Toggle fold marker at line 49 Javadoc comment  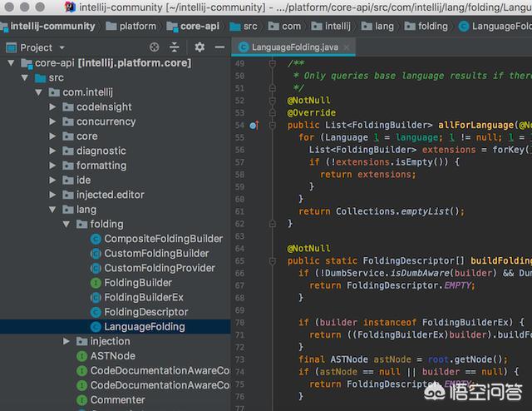[272, 63]
